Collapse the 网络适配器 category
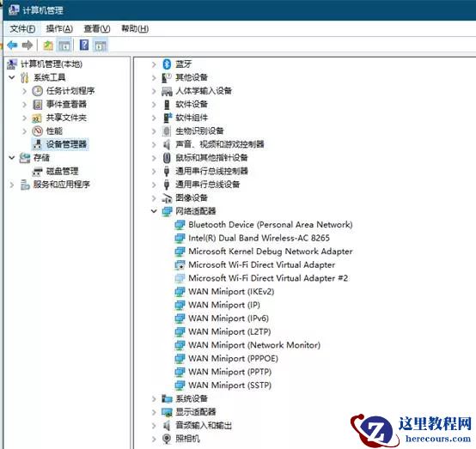The height and width of the screenshot is (449, 476). coord(154,211)
